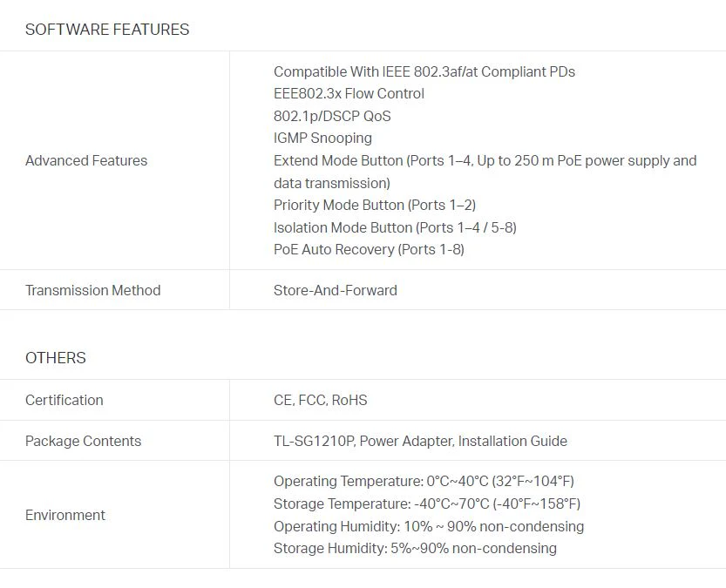Select the Environment row label

pos(65,515)
